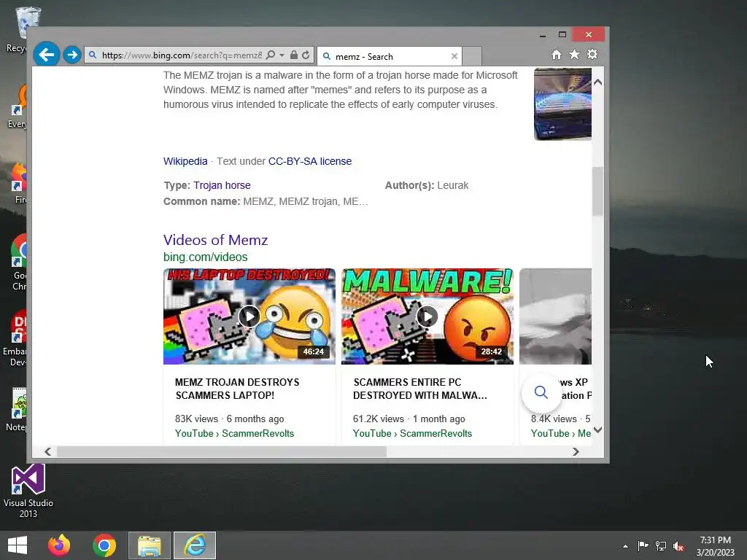Open the address bar autocomplete dropdown arrow

(x=282, y=55)
